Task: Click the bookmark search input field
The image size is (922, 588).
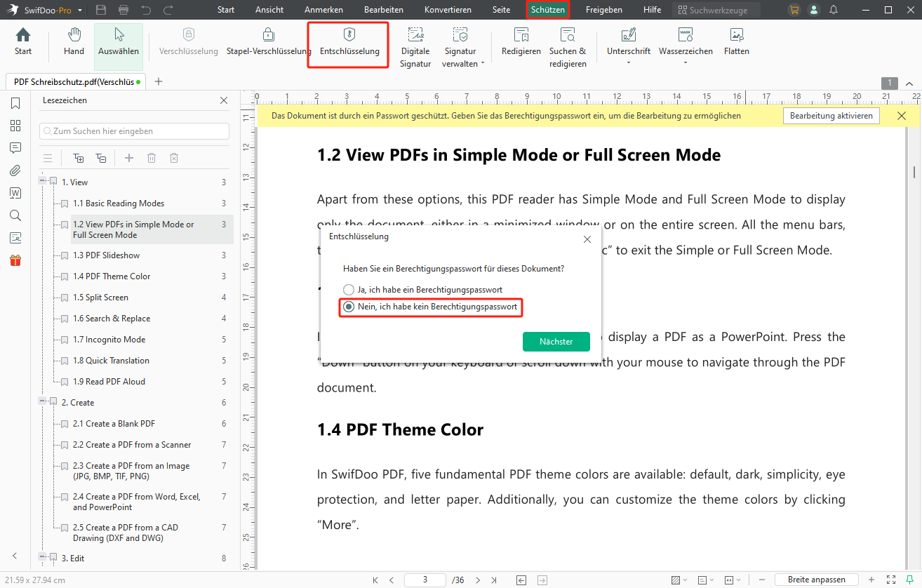Action: 135,131
